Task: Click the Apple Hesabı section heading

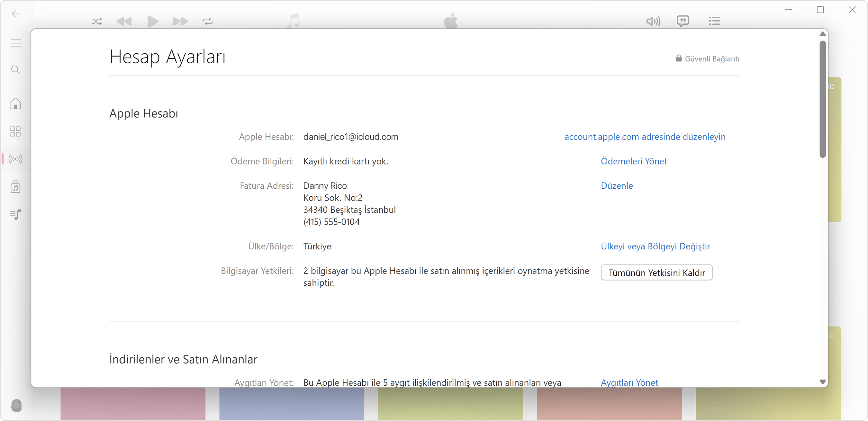Action: (x=144, y=113)
